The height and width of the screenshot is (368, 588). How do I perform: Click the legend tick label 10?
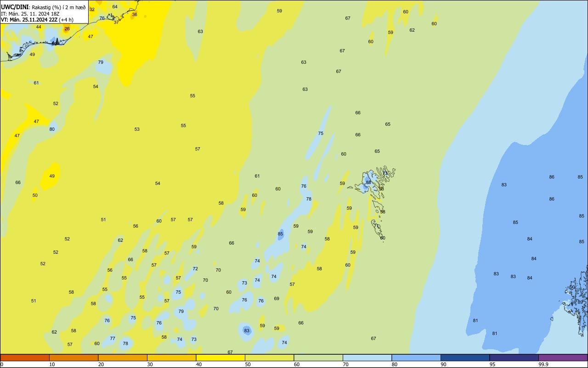(x=52, y=364)
